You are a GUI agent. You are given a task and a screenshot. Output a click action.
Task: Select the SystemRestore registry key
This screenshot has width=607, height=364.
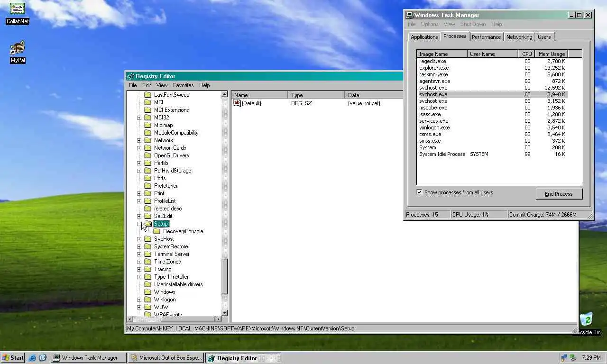pyautogui.click(x=171, y=246)
